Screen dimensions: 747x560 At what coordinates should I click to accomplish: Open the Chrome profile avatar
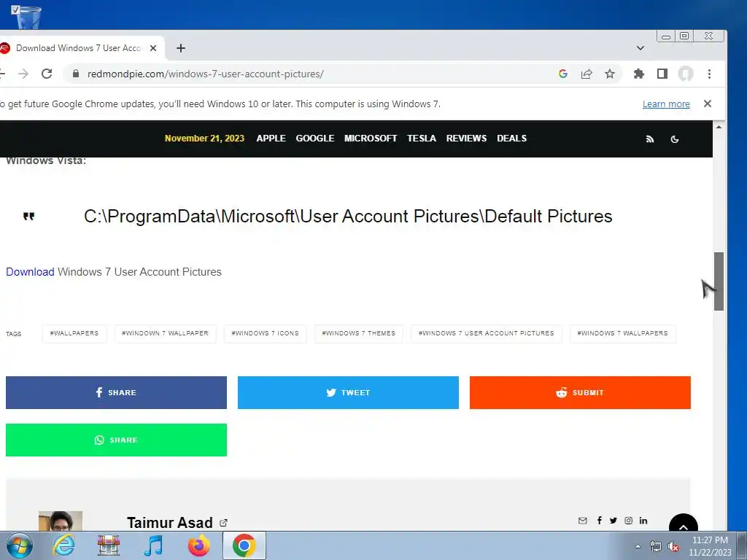tap(686, 74)
